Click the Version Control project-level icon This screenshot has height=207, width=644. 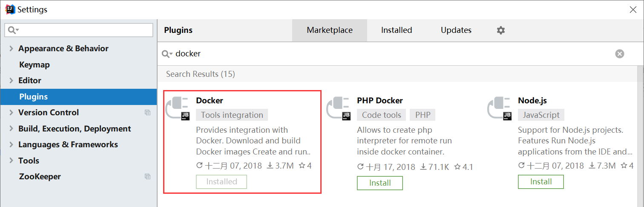point(147,113)
